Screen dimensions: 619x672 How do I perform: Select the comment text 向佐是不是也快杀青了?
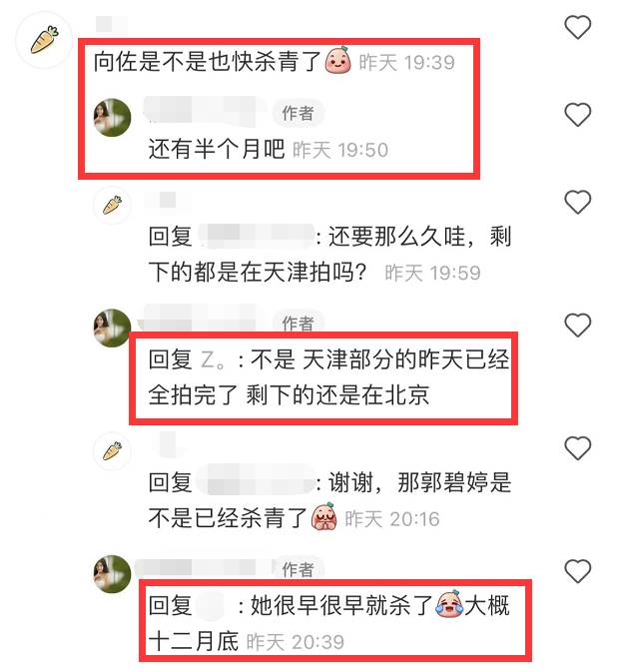coord(208,62)
